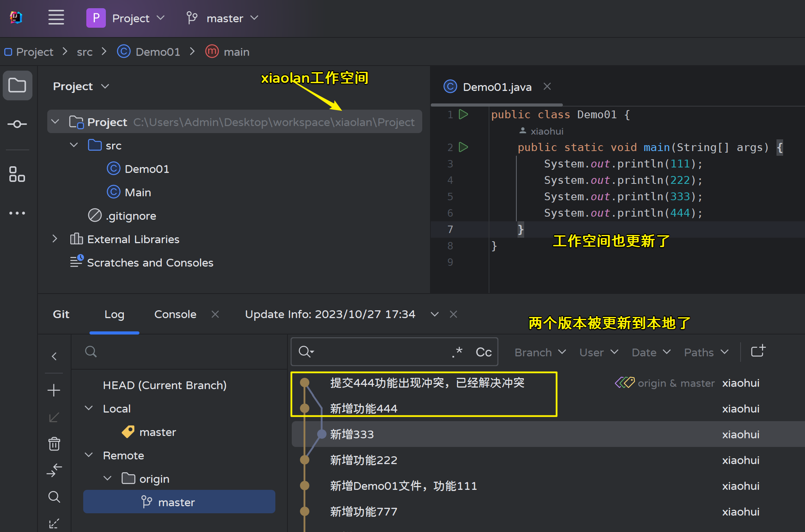Image resolution: width=805 pixels, height=532 pixels.
Task: Click the Compare branches arrows icon
Action: tap(54, 470)
